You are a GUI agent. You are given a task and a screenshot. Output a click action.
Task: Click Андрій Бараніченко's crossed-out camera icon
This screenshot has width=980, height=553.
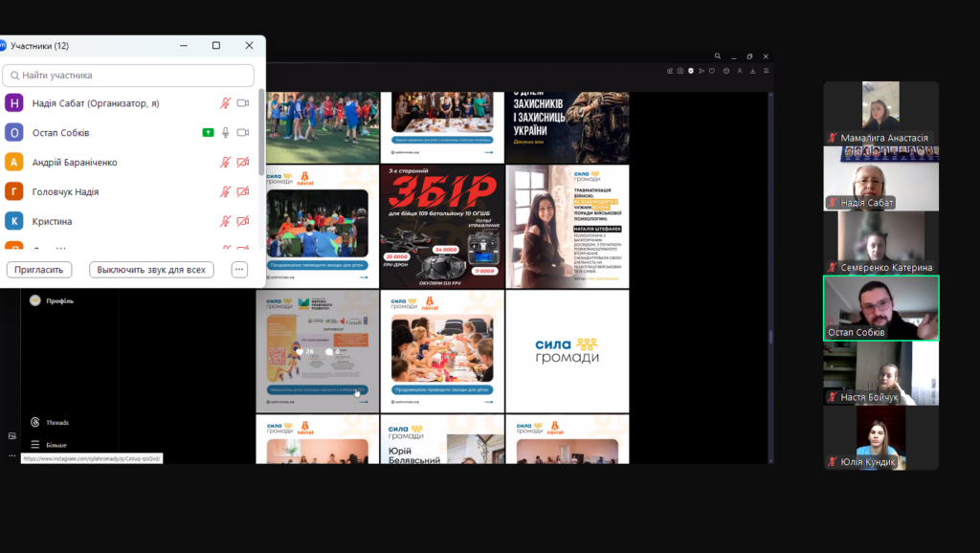pos(243,162)
